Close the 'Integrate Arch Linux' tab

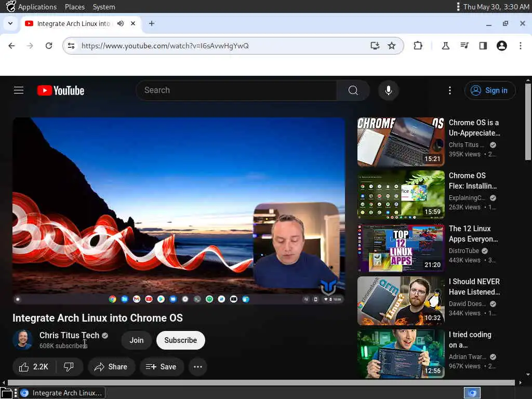[133, 23]
